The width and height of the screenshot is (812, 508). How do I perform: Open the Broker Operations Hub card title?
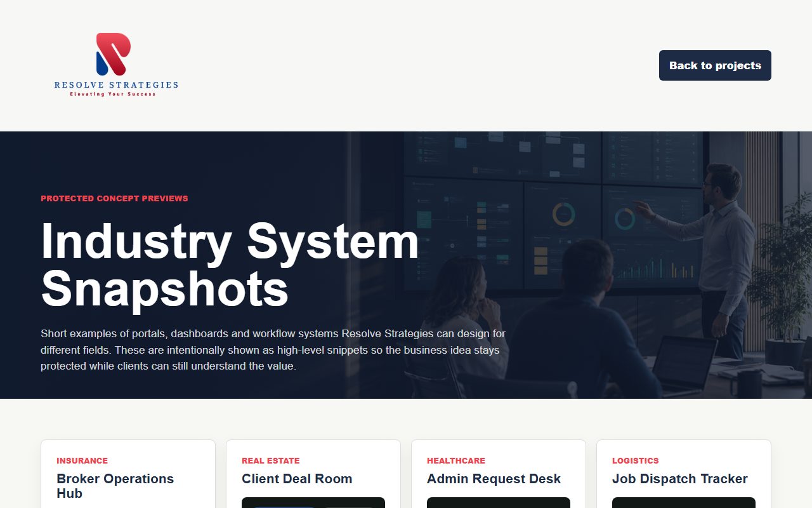click(115, 486)
